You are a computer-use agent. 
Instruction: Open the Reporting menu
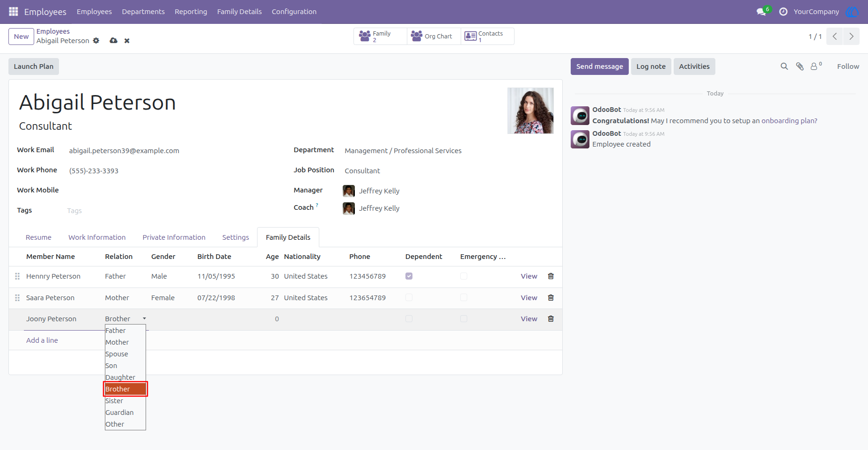point(191,12)
